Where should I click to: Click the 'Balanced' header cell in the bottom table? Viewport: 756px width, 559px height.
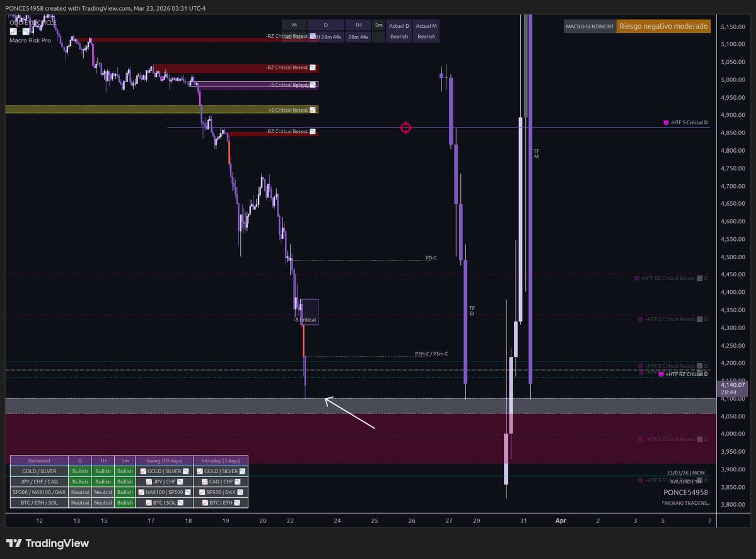pos(39,461)
